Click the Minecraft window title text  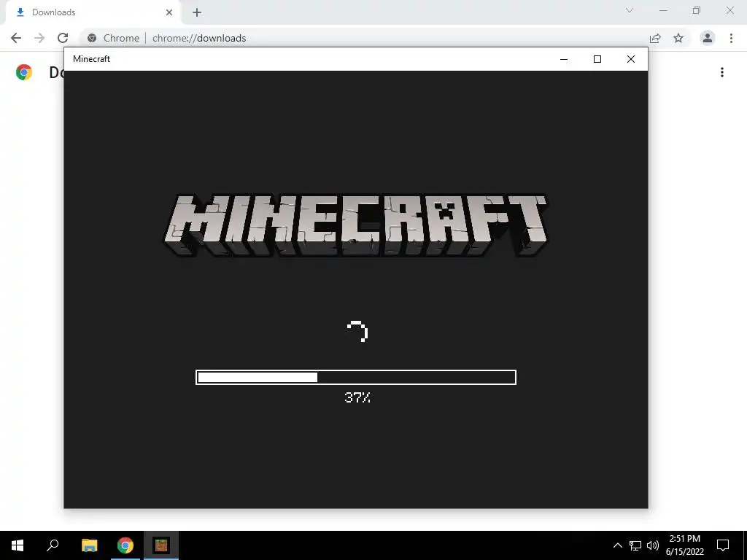[91, 59]
